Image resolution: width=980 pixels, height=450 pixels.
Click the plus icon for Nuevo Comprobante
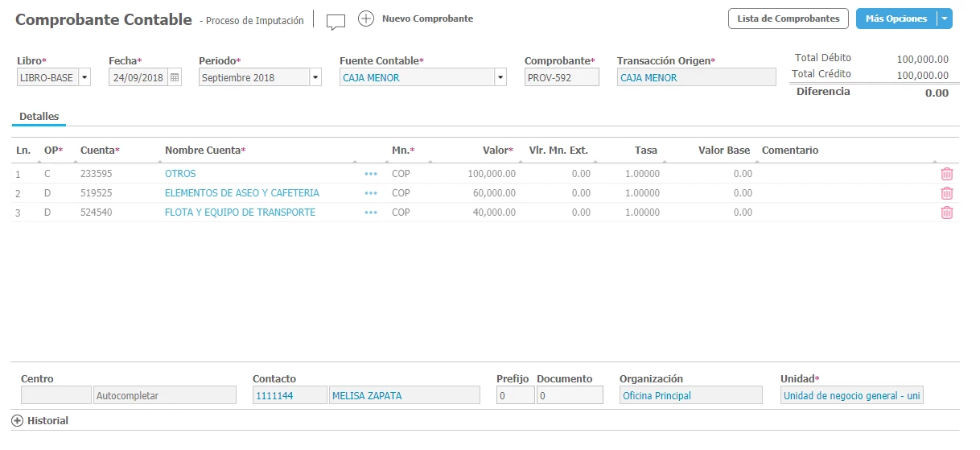(x=366, y=19)
